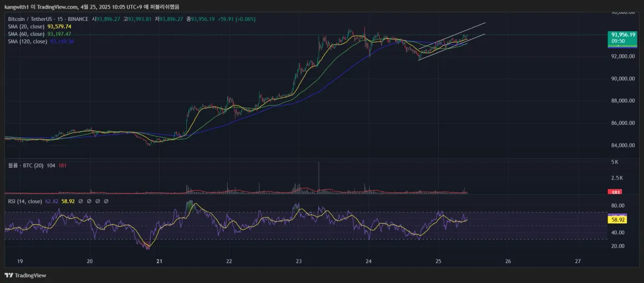Viewport: 644px width, 283px height.
Task: Click the third RSI null-value circle icon
Action: pyautogui.click(x=97, y=202)
